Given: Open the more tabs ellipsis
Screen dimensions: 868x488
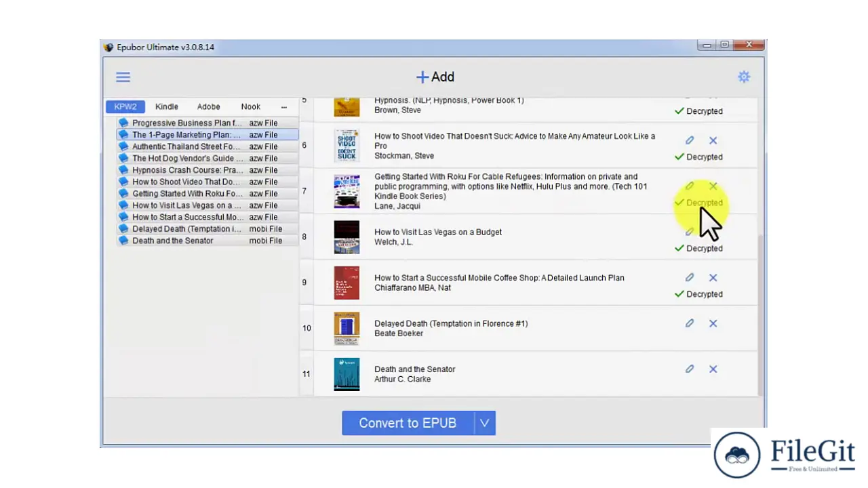Looking at the screenshot, I should click(284, 107).
